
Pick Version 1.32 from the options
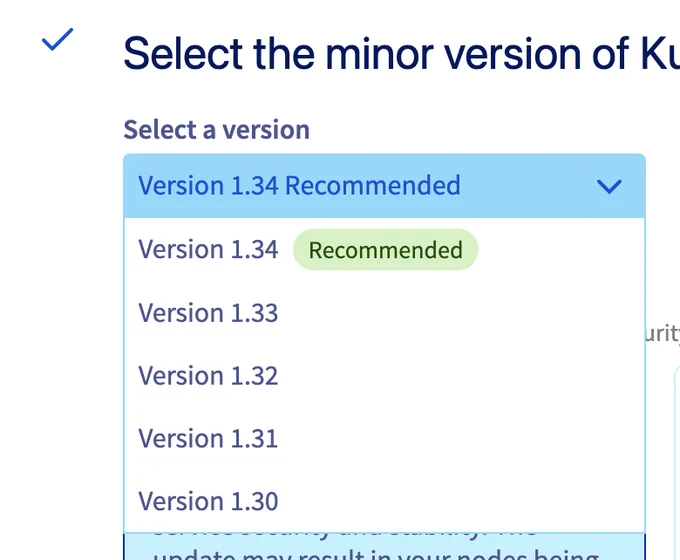[x=384, y=376]
